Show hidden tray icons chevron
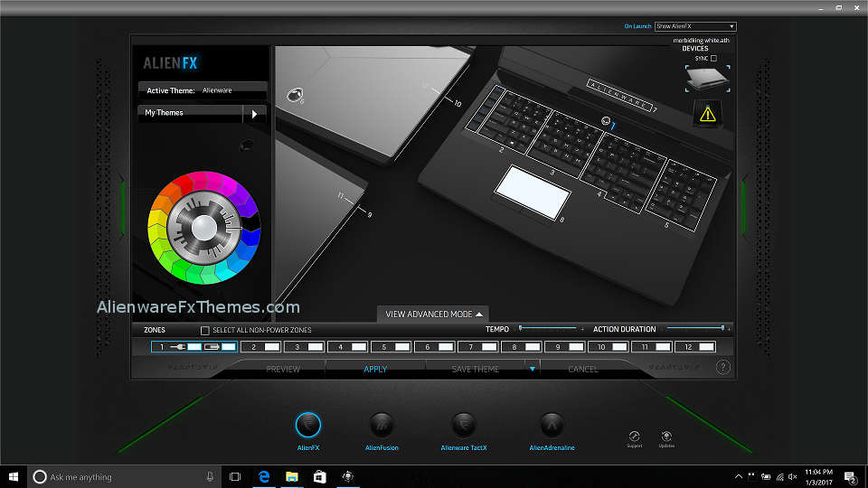Screen dimensions: 868x488 click(x=739, y=477)
